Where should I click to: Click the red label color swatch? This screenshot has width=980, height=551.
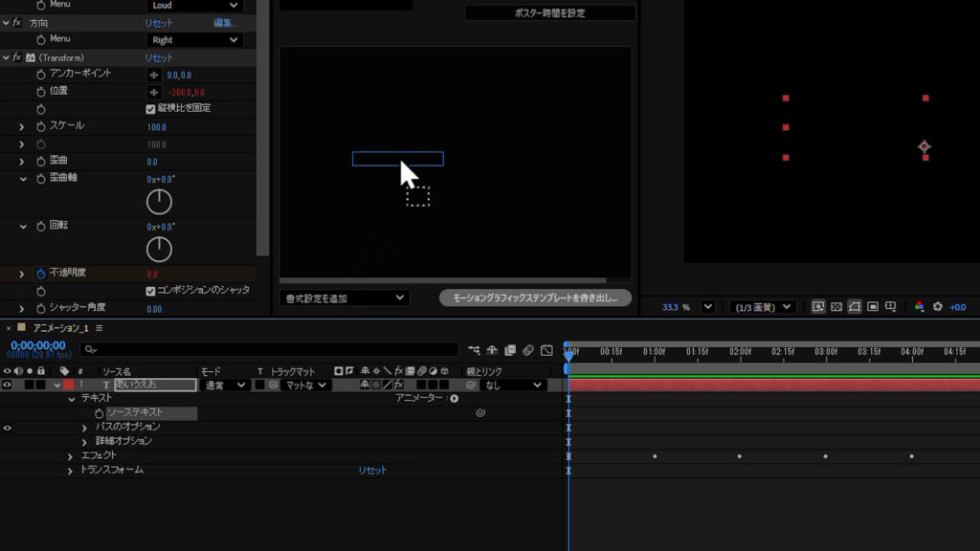68,385
